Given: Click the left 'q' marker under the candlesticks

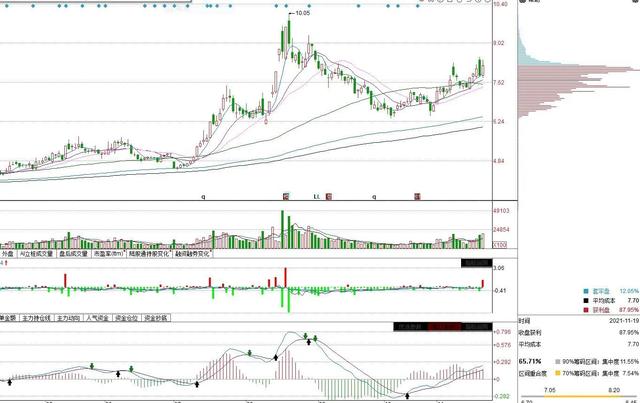Looking at the screenshot, I should tap(203, 197).
